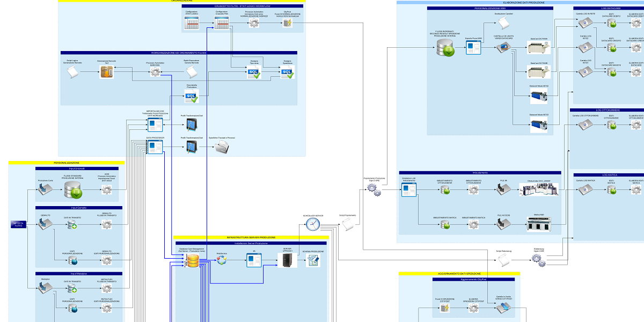Click the Simulazione Lotti Imbustamento icon
Viewport: 644px width, 322px height.
click(409, 190)
